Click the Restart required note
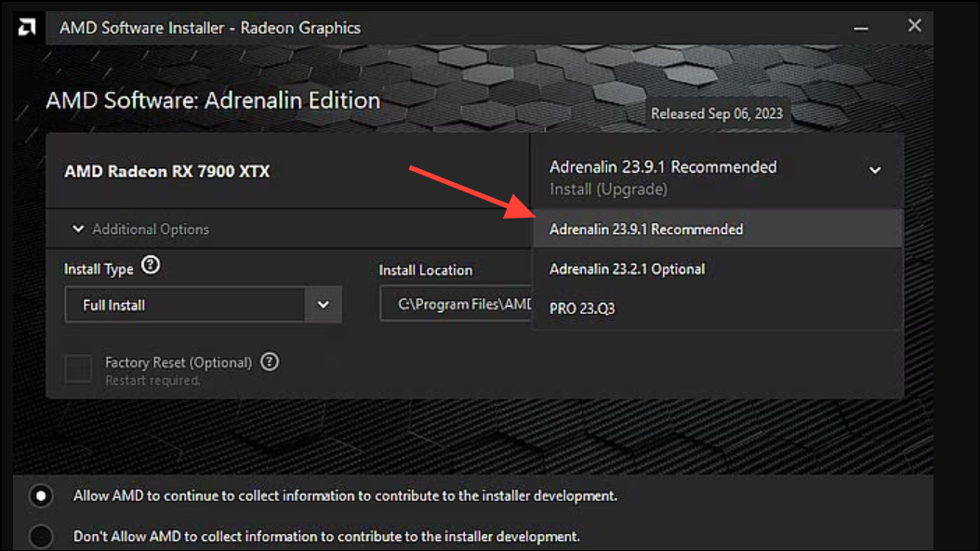Image resolution: width=980 pixels, height=551 pixels. point(152,380)
